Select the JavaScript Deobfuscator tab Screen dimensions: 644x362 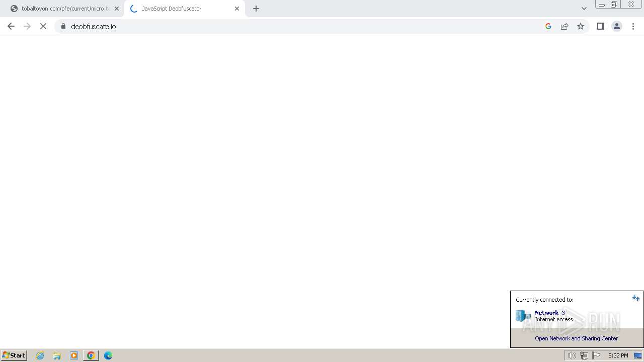coord(184,9)
